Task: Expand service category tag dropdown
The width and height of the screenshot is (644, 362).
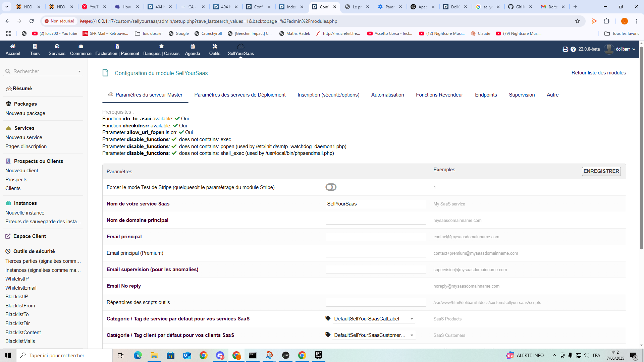Action: click(412, 319)
